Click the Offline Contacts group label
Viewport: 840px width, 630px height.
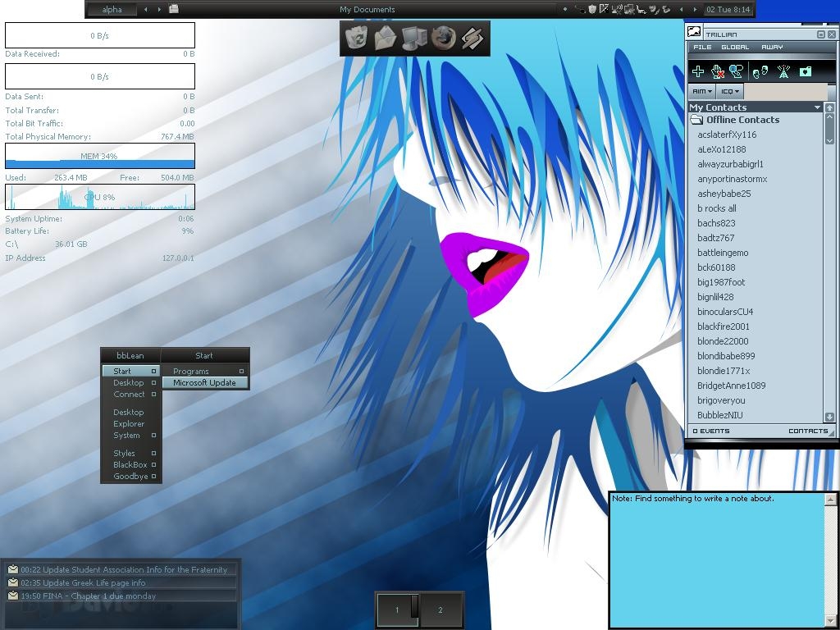click(x=742, y=120)
